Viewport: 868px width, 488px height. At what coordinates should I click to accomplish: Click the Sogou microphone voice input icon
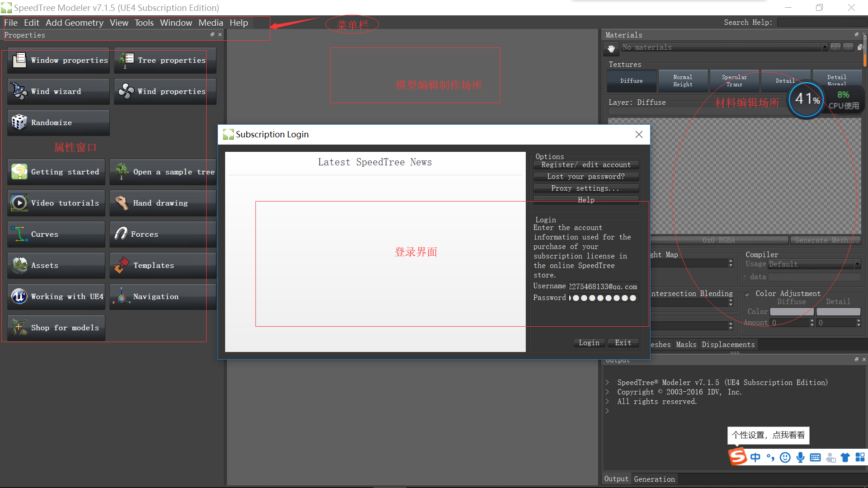800,457
